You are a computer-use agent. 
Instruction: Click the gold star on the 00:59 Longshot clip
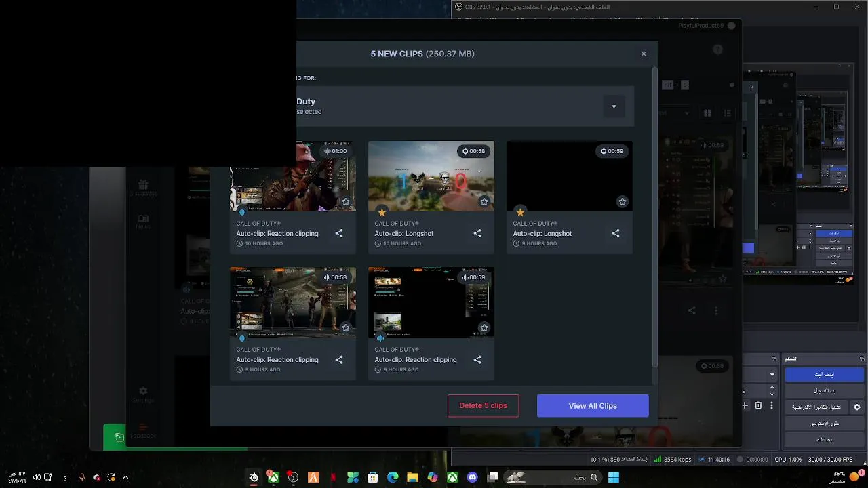pyautogui.click(x=520, y=212)
